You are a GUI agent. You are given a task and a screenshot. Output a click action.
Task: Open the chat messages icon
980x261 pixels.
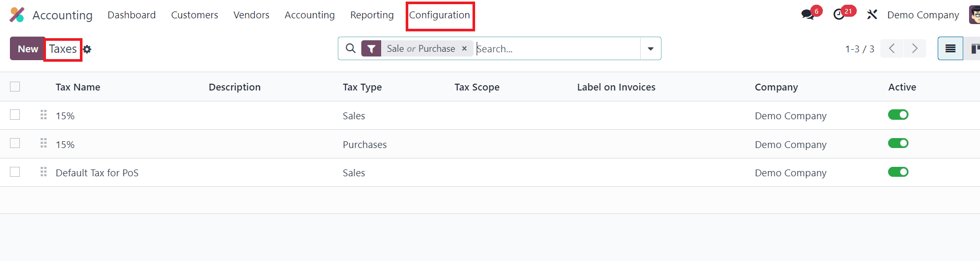808,15
